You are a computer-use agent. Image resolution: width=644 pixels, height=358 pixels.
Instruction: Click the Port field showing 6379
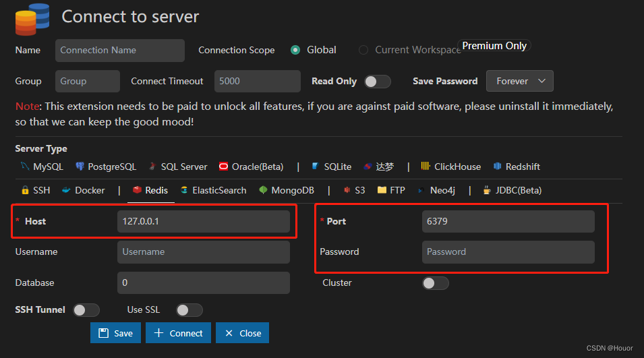click(x=508, y=221)
